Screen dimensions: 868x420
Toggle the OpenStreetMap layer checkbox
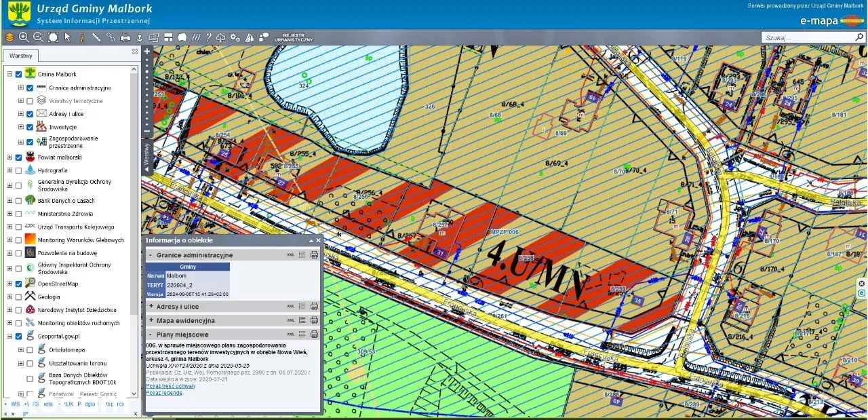point(18,284)
